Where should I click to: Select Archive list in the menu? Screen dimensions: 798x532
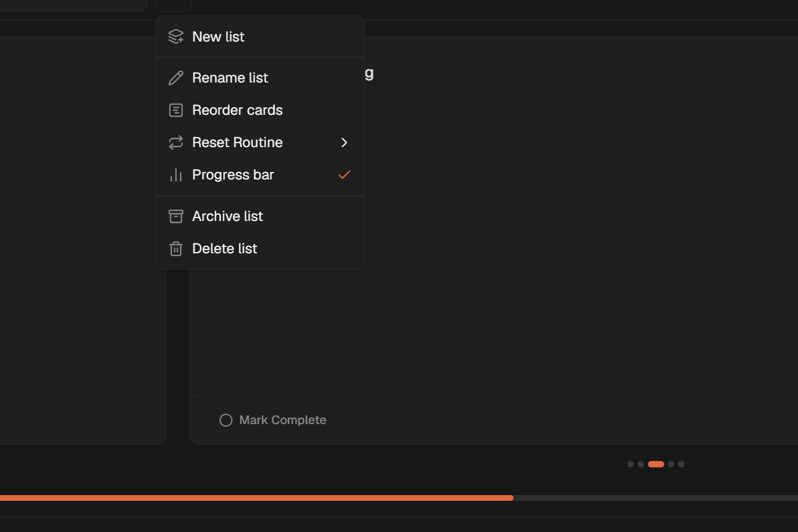point(260,216)
